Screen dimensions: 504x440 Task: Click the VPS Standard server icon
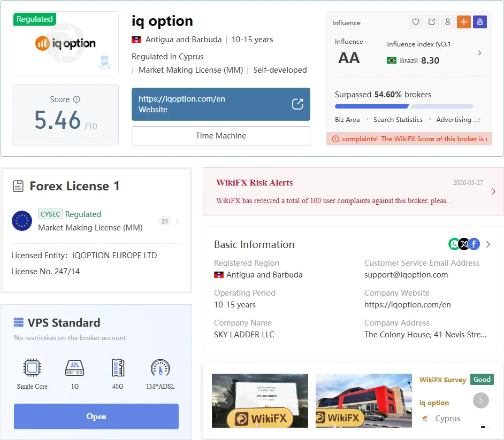pyautogui.click(x=19, y=322)
